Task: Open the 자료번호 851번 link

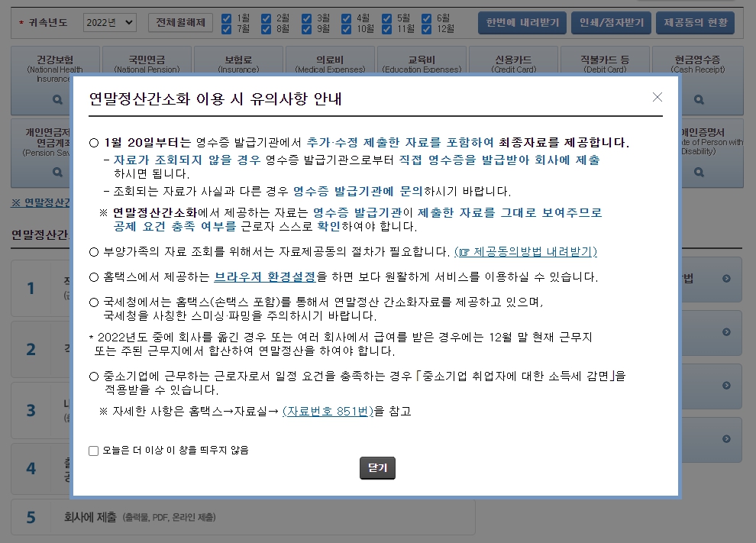Action: pos(328,412)
